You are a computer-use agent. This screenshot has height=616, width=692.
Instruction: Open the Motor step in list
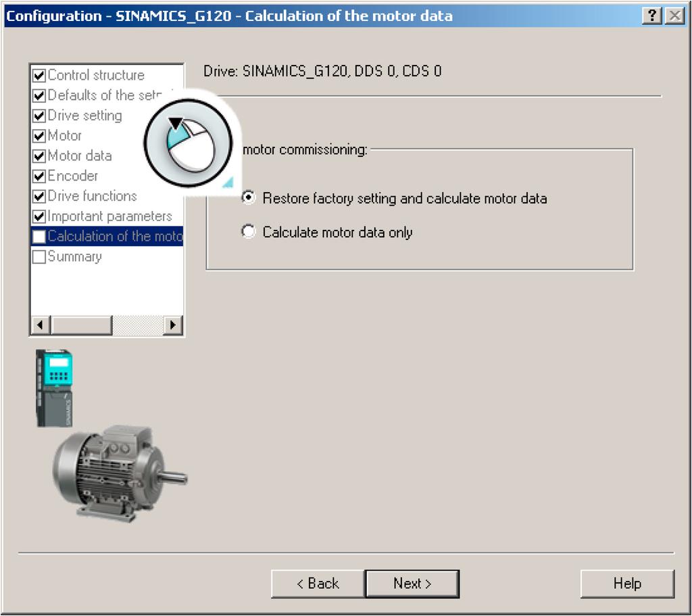click(x=64, y=135)
